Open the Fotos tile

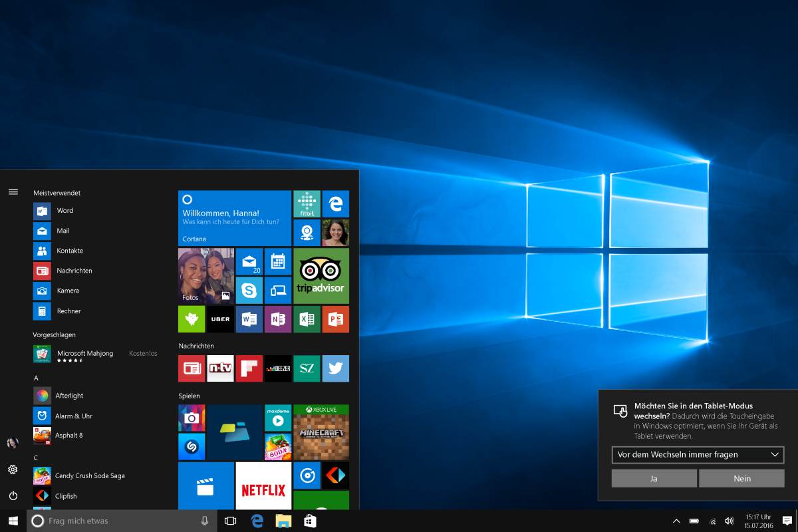click(x=205, y=276)
